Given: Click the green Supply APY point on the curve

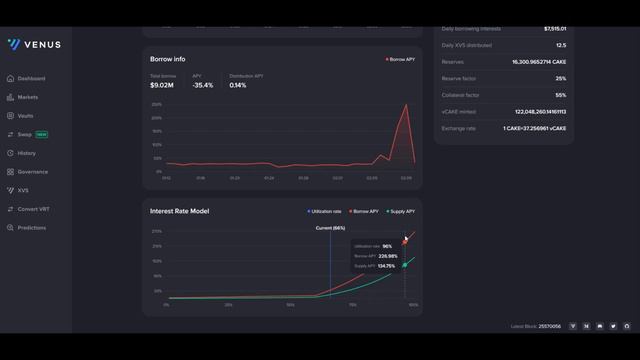Looking at the screenshot, I should click(404, 265).
